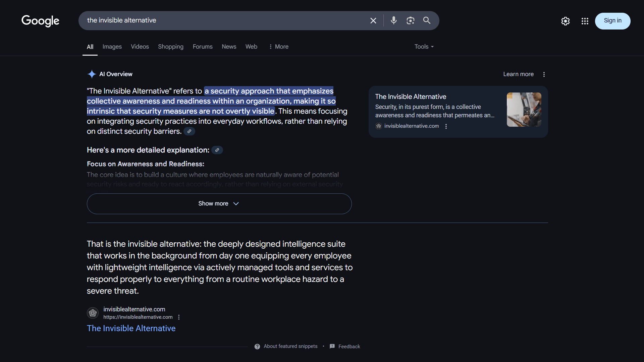Open the Google apps grid
This screenshot has width=644, height=362.
click(x=585, y=21)
